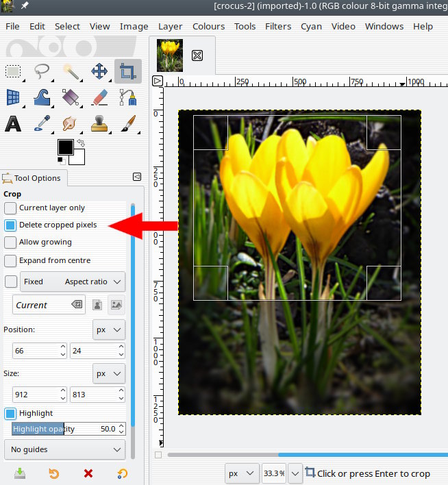448x485 pixels.
Task: Activate the Move tool
Action: coord(99,71)
